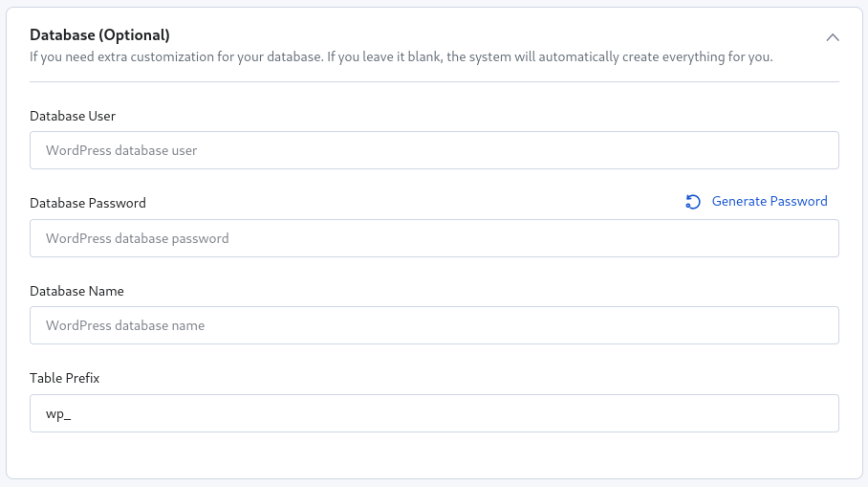Click the Table Prefix label
Viewport: 868px width, 487px height.
click(x=65, y=378)
